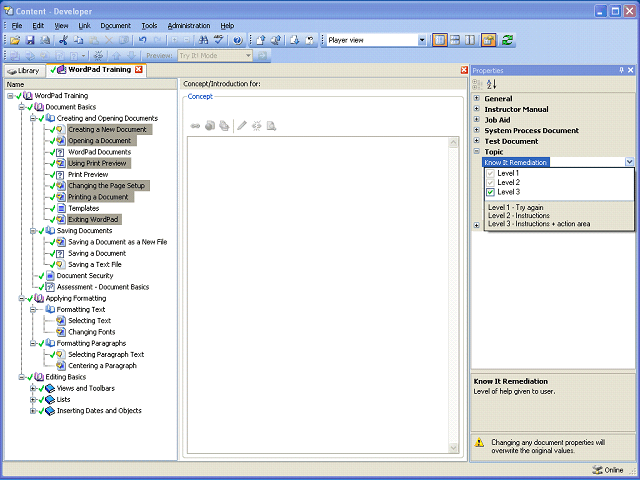Expand the Views and Toolbars node
640x480 pixels.
[33, 388]
